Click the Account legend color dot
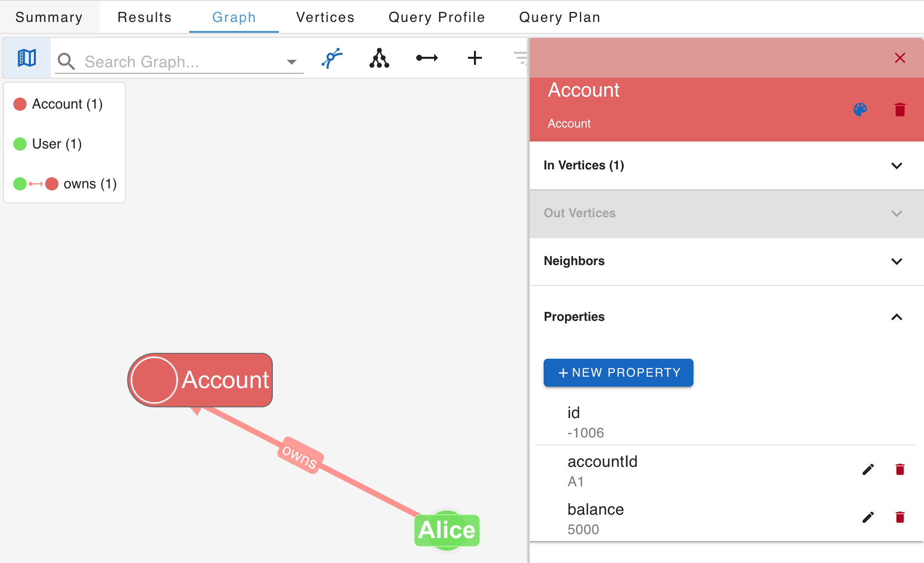Viewport: 924px width, 563px height. tap(20, 104)
